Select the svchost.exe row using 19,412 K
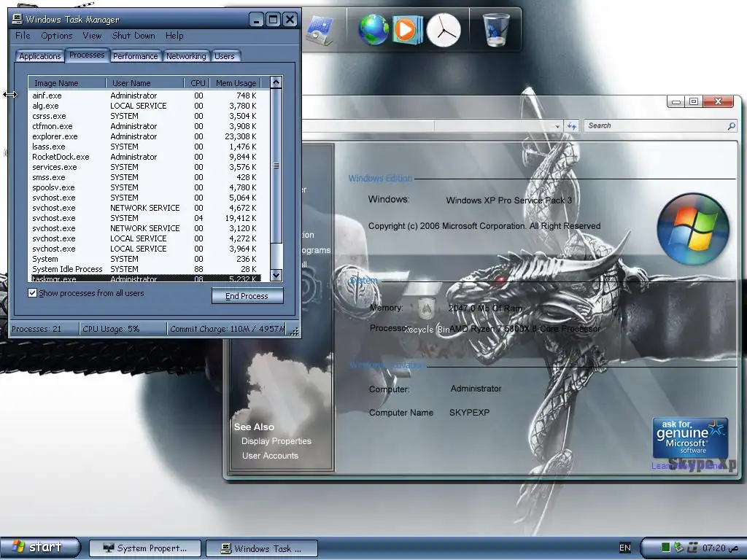This screenshot has height=560, width=747. [146, 218]
